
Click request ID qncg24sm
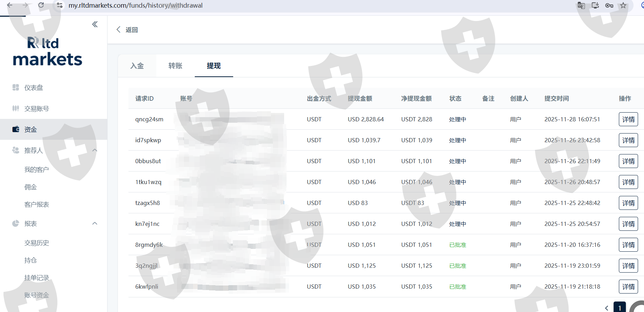149,119
